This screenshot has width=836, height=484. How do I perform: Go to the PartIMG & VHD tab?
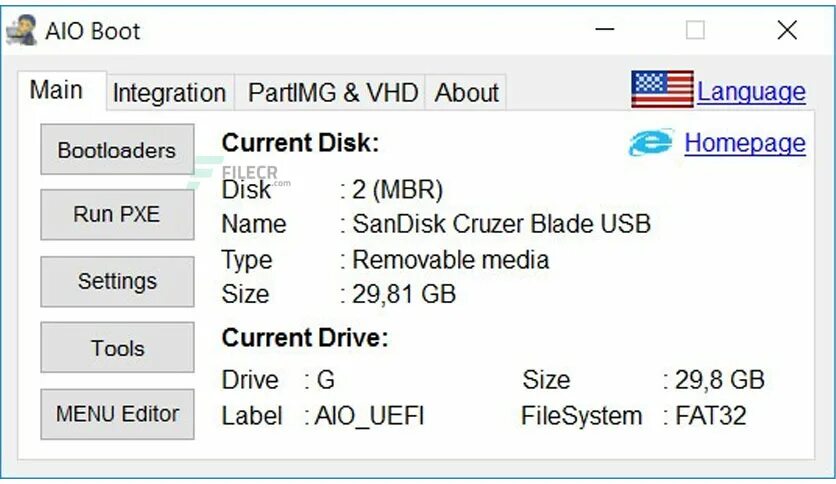pyautogui.click(x=333, y=93)
